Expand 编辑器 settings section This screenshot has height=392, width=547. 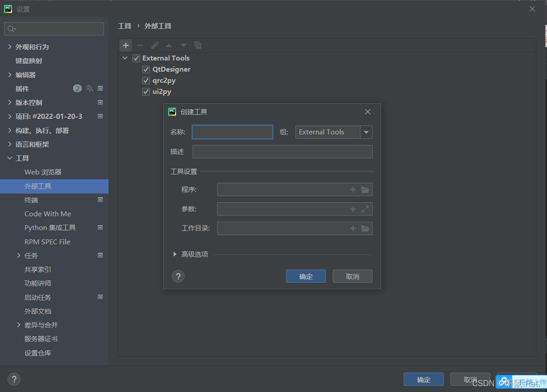pos(10,75)
